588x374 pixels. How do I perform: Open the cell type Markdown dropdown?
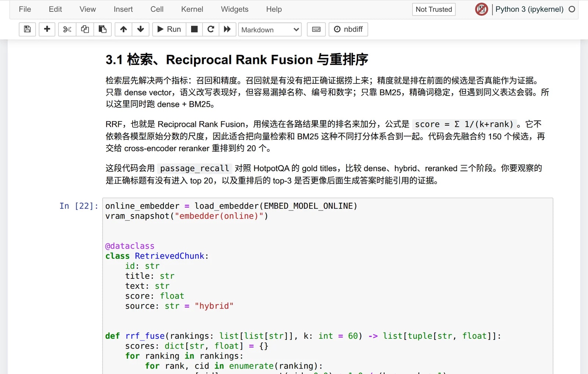[270, 30]
